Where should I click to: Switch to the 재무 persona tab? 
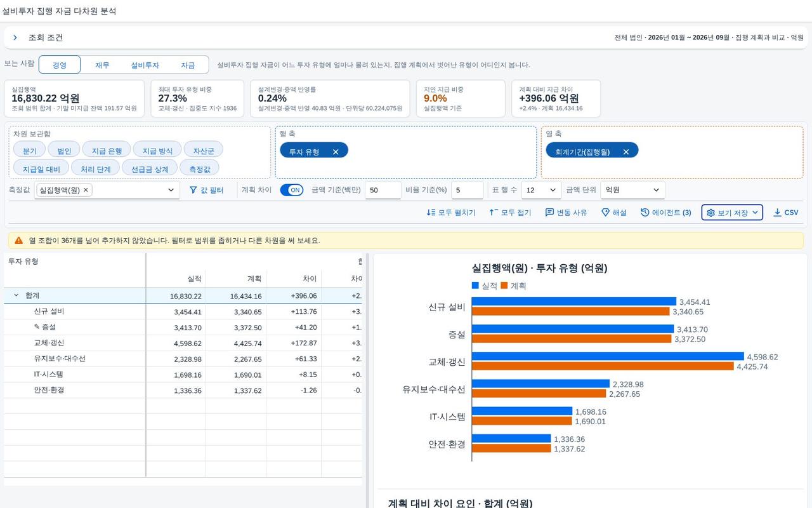tap(102, 65)
